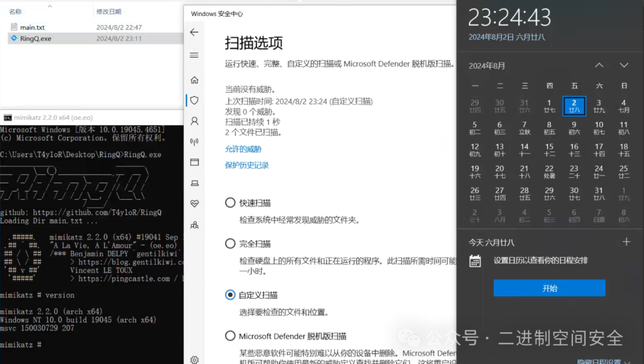This screenshot has height=364, width=644.
Task: Click the 开始 calendar button
Action: click(549, 288)
